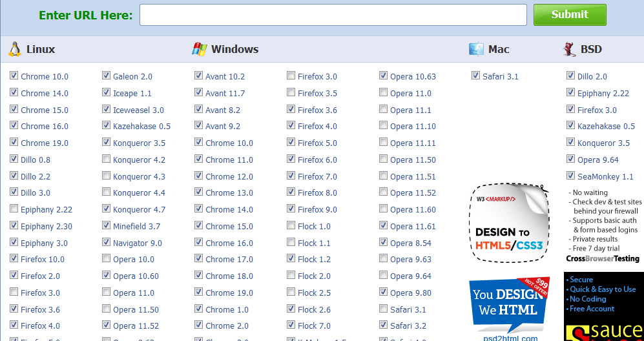Open the You Design We HTML ad

pos(510,305)
